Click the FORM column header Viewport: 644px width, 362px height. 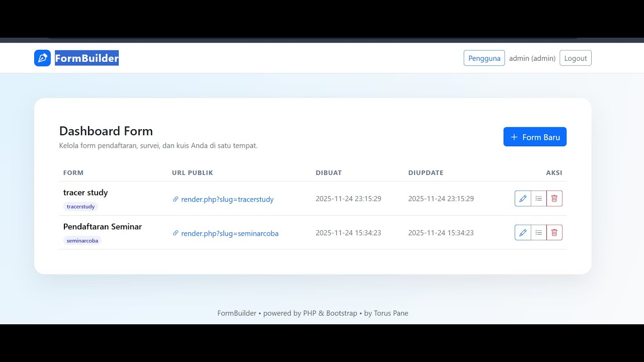pos(73,172)
